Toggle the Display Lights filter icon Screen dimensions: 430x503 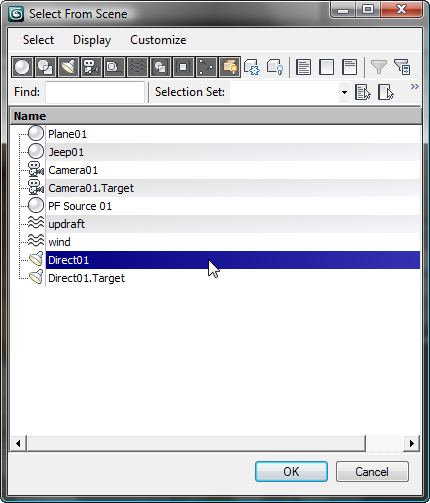[x=68, y=67]
